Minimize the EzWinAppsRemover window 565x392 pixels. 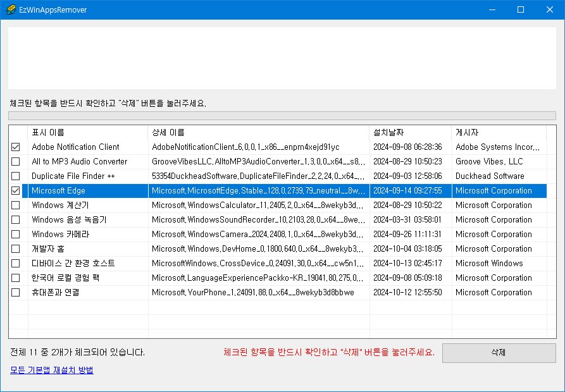492,9
